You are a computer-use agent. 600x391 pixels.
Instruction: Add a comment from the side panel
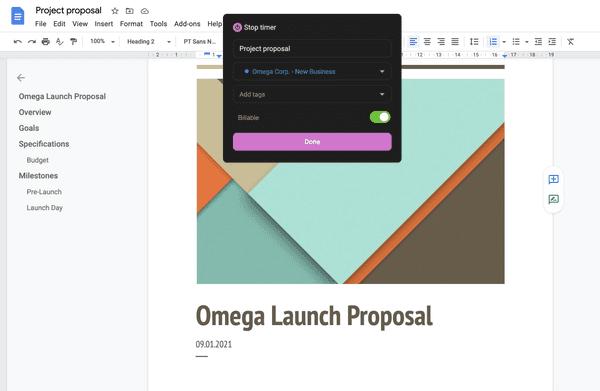tap(553, 179)
